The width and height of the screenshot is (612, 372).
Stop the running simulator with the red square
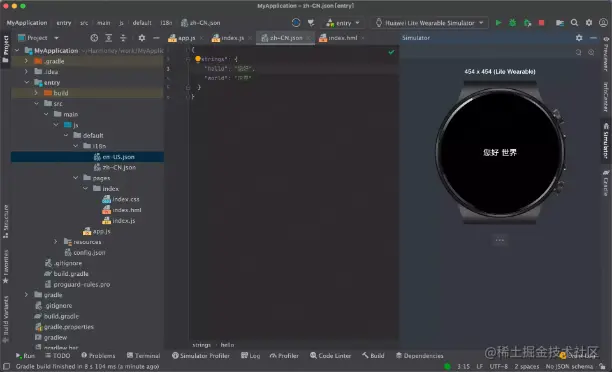(x=541, y=23)
